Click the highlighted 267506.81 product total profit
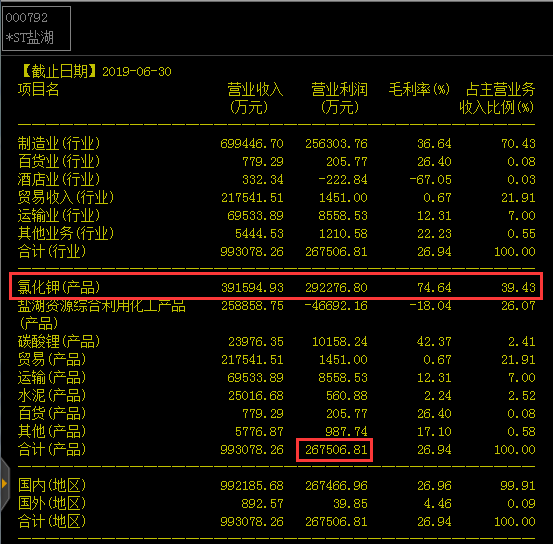The width and height of the screenshot is (553, 544). [x=334, y=450]
